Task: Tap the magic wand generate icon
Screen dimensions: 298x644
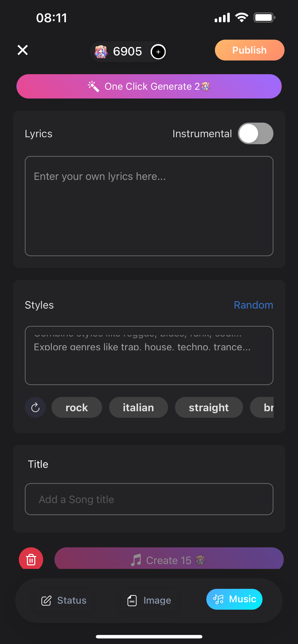Action: click(94, 86)
